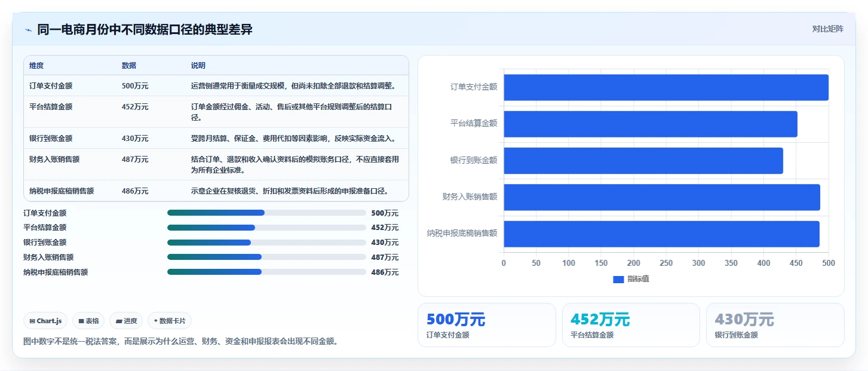This screenshot has width=868, height=371.
Task: Open the 430万元 银行到账金额 data card
Action: [775, 325]
